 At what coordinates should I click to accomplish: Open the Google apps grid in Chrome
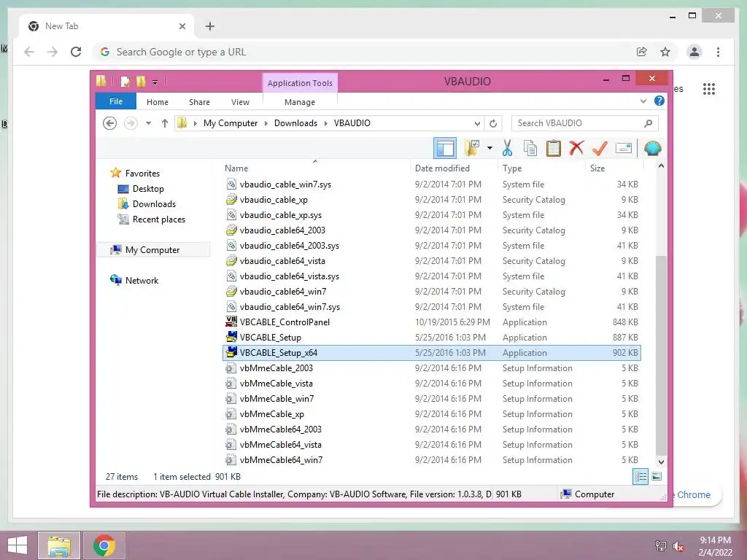pos(709,89)
